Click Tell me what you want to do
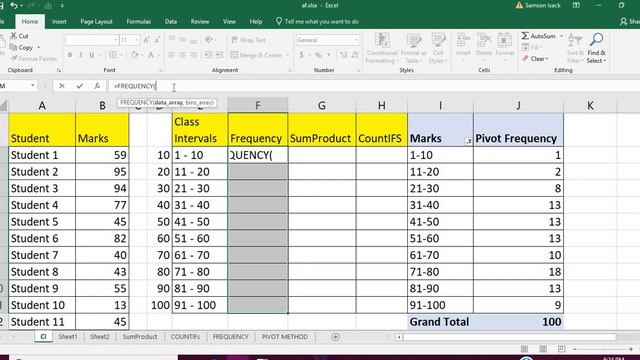The height and width of the screenshot is (360, 640). [x=318, y=22]
